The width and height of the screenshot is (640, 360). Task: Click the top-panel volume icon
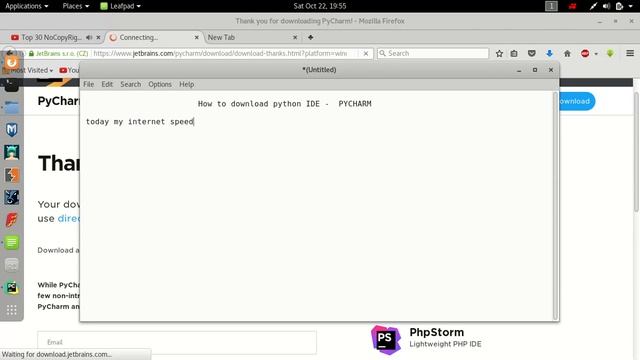[x=606, y=6]
